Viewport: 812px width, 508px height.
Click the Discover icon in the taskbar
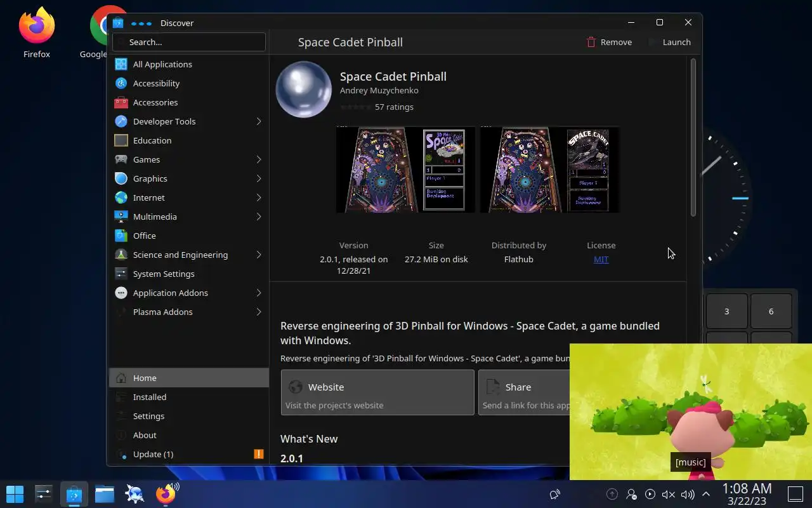click(74, 493)
